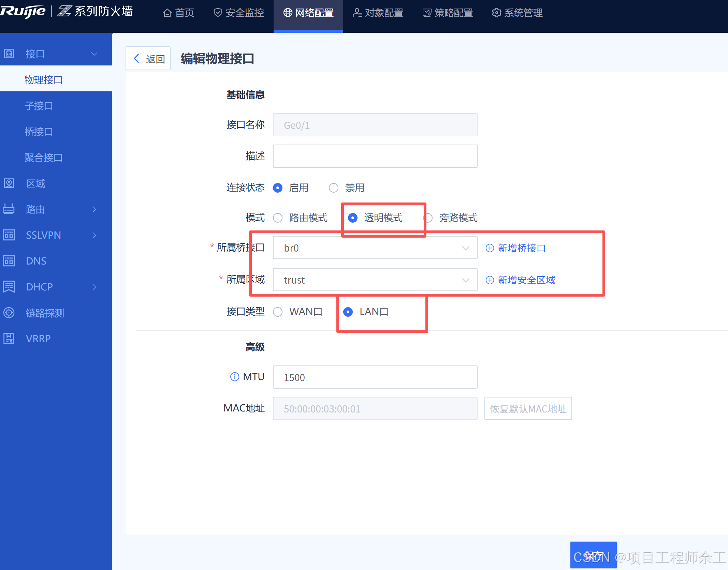Image resolution: width=728 pixels, height=570 pixels.
Task: Click the DNS sidebar icon
Action: point(9,261)
